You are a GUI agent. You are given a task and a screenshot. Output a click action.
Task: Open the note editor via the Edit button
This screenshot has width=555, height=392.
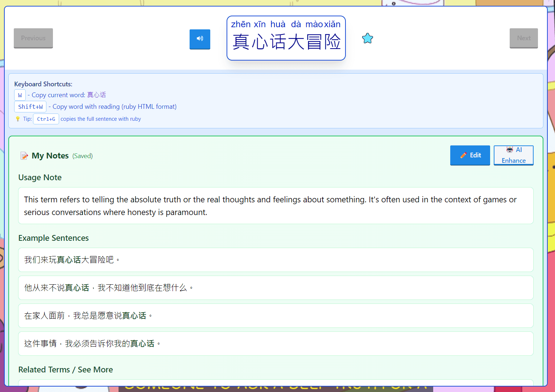(470, 155)
